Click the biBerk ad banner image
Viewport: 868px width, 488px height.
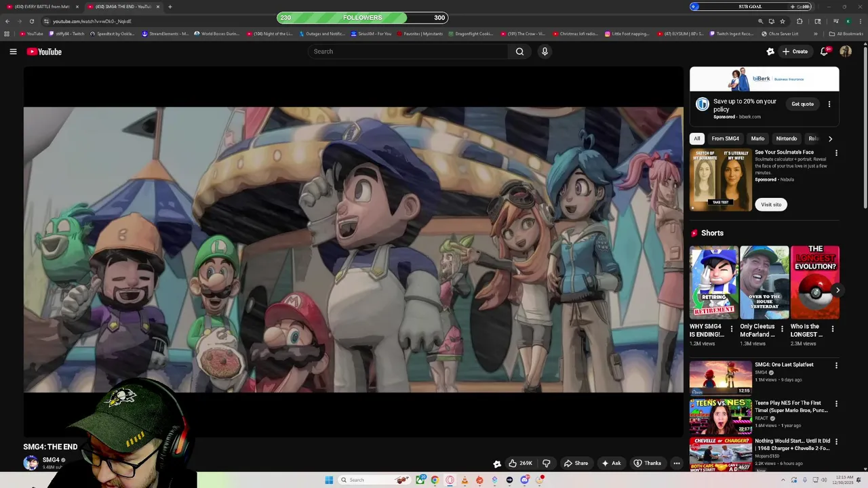pyautogui.click(x=764, y=79)
